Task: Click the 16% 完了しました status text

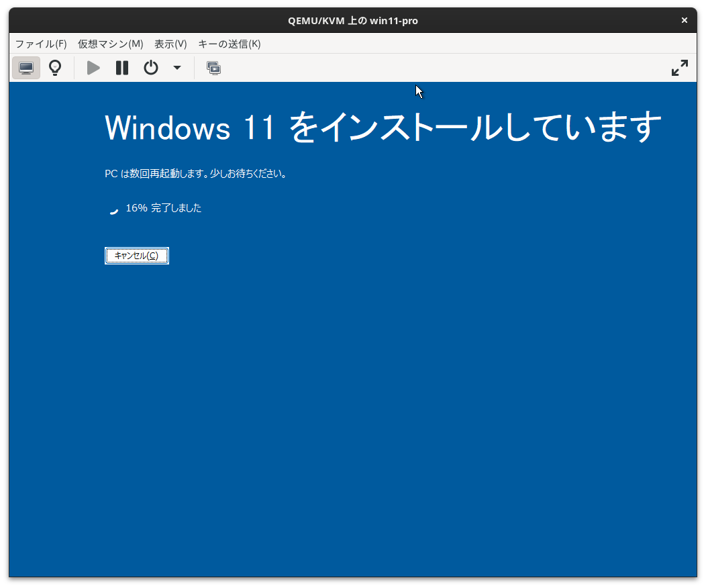Action: tap(162, 208)
